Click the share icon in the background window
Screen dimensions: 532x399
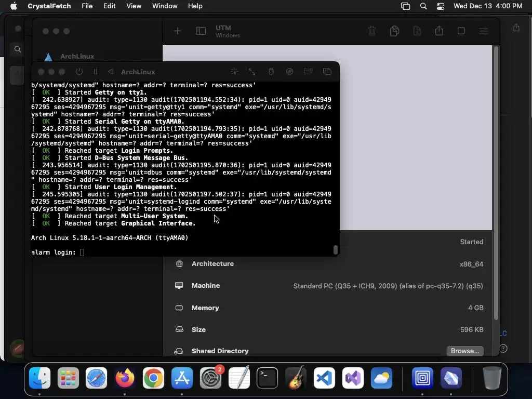click(516, 28)
